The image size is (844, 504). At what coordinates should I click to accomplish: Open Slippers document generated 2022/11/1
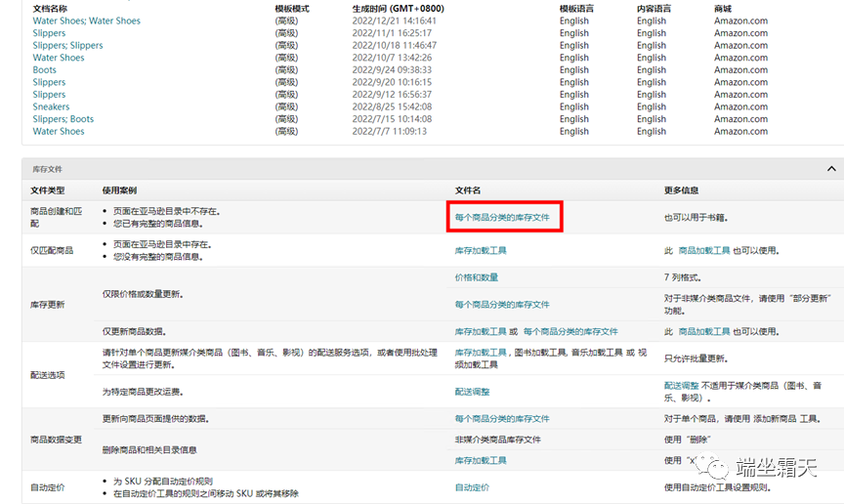pos(49,33)
